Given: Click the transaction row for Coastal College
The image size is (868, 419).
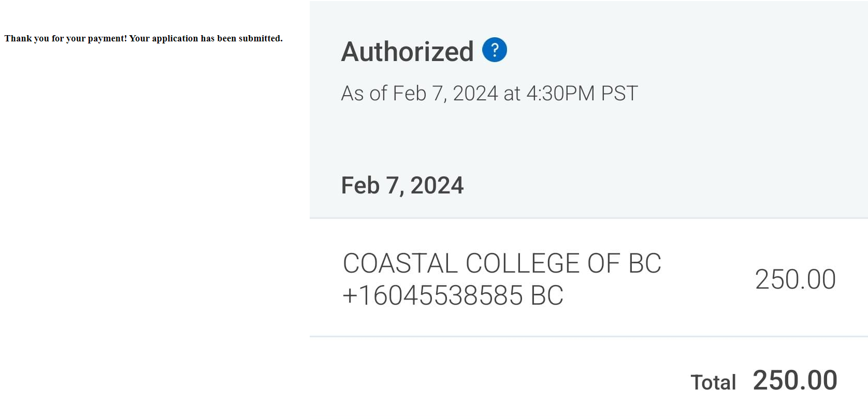Looking at the screenshot, I should [589, 278].
